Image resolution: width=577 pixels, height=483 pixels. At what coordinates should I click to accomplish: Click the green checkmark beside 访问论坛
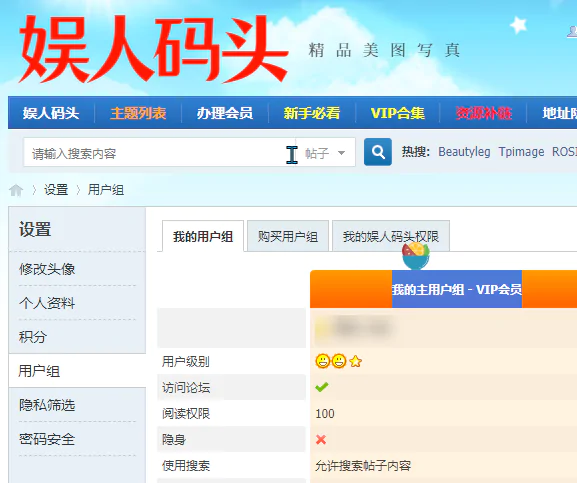click(322, 387)
